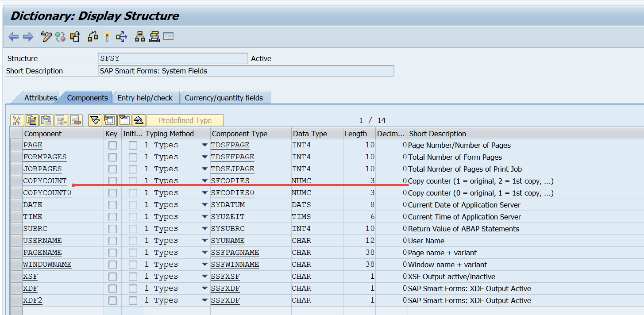
Task: Check the Key checkbox for COPYCOUNT
Action: click(112, 181)
